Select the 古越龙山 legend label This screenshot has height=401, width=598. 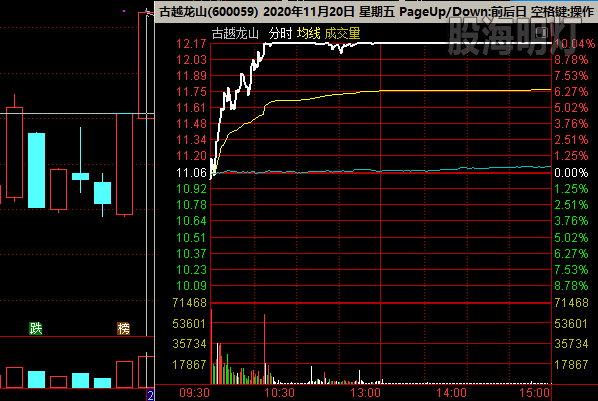tap(235, 34)
